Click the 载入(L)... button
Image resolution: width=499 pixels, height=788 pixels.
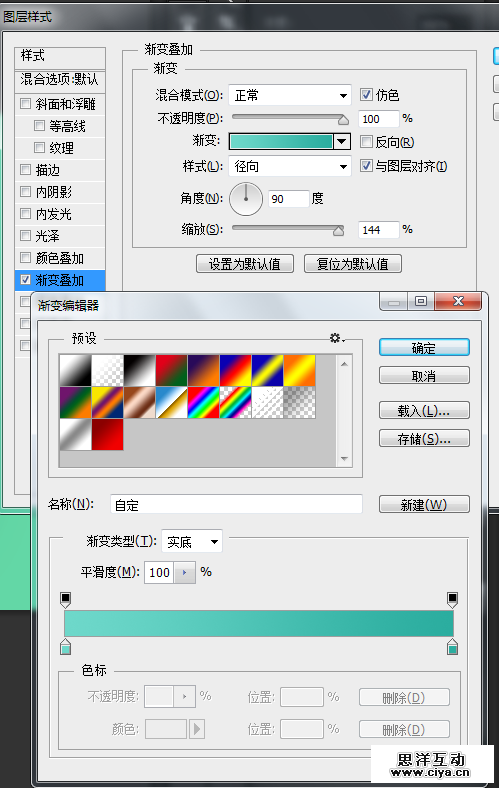pyautogui.click(x=424, y=411)
